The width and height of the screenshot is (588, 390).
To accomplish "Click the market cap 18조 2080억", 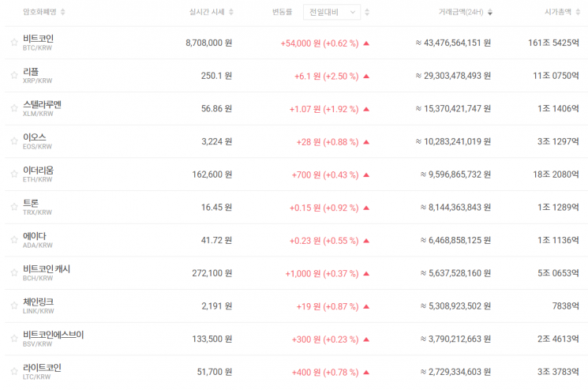I will click(x=556, y=174).
